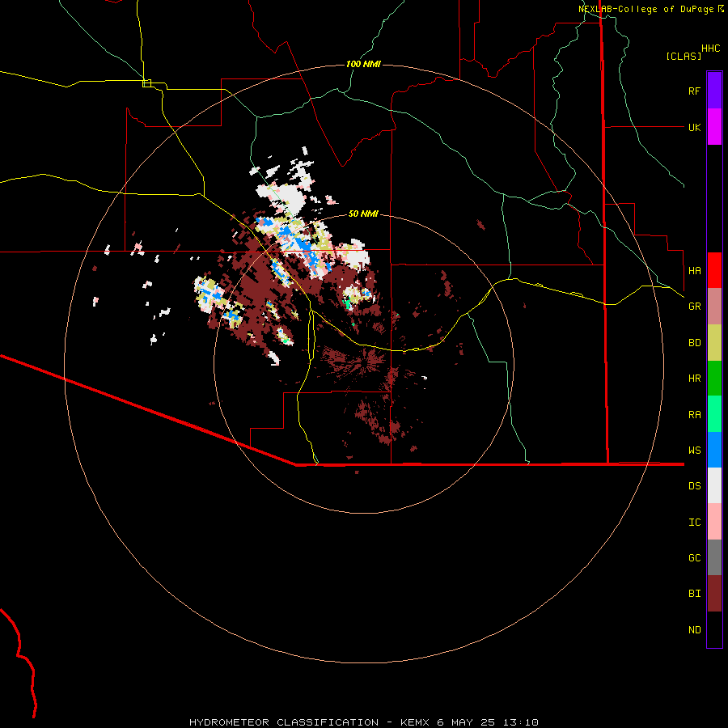Select the IC light-pink legend swatch
Viewport: 728px width, 728px height.
coord(714,522)
